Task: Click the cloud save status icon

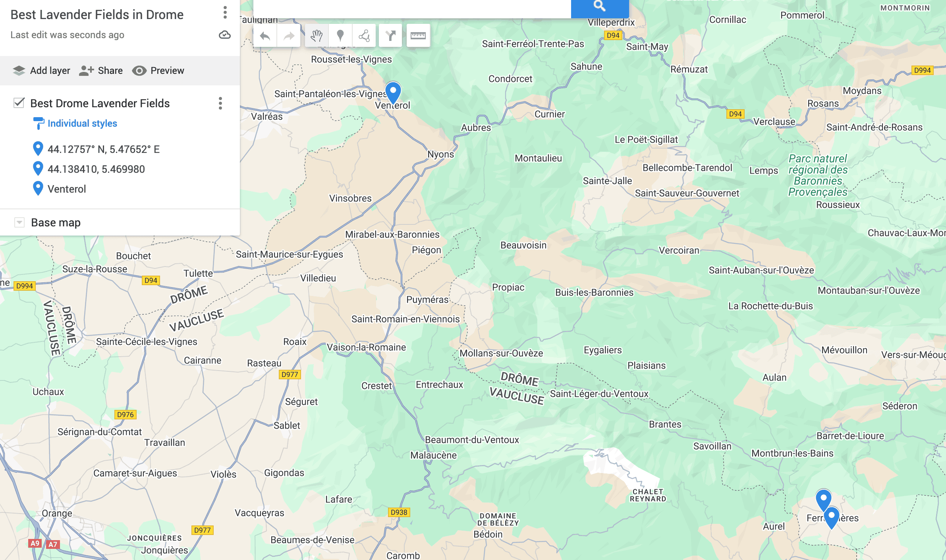Action: 225,35
